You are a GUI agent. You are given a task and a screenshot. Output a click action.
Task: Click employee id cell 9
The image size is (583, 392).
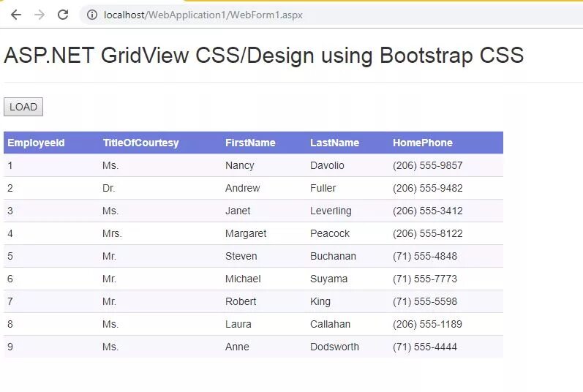coord(10,347)
